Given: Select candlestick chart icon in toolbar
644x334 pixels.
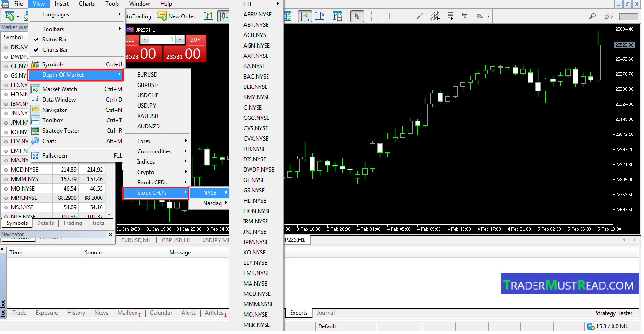Looking at the screenshot, I should 223,16.
